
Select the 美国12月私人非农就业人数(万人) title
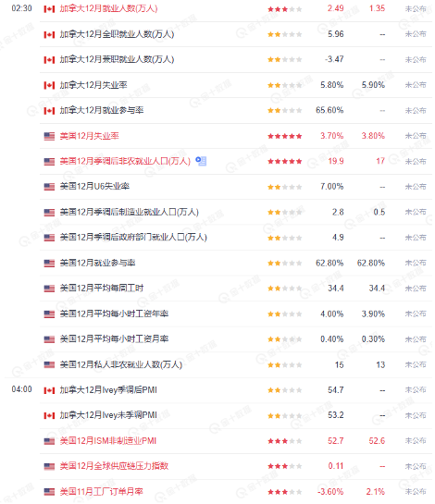point(121,364)
